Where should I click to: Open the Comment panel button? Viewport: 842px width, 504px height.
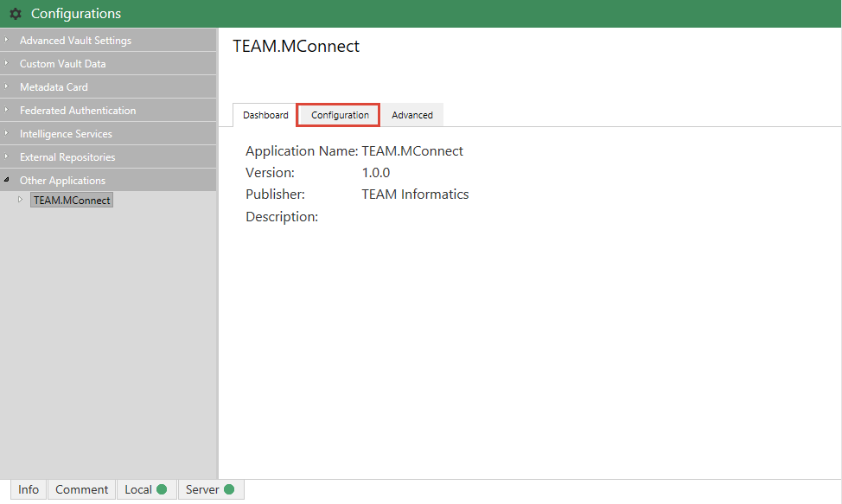point(82,489)
